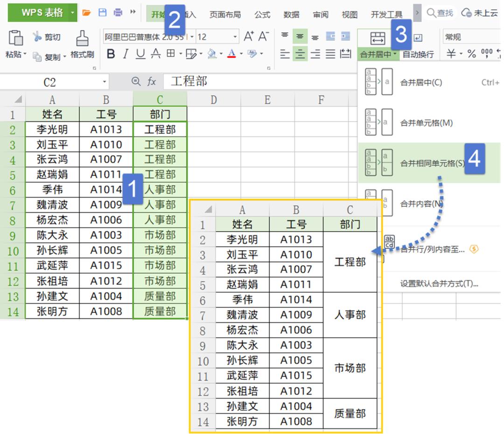Click the Decrease Font Size icon
The image size is (504, 434).
point(263,35)
